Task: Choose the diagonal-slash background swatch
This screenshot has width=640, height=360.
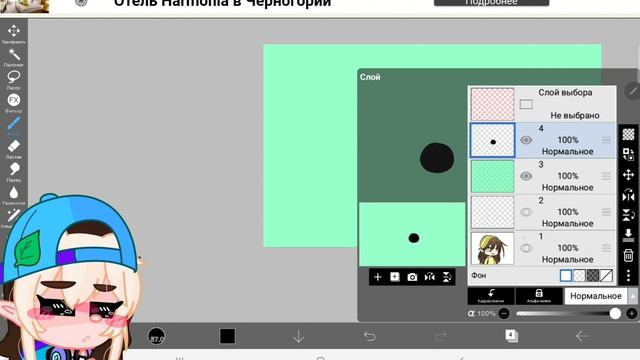Action: [606, 276]
